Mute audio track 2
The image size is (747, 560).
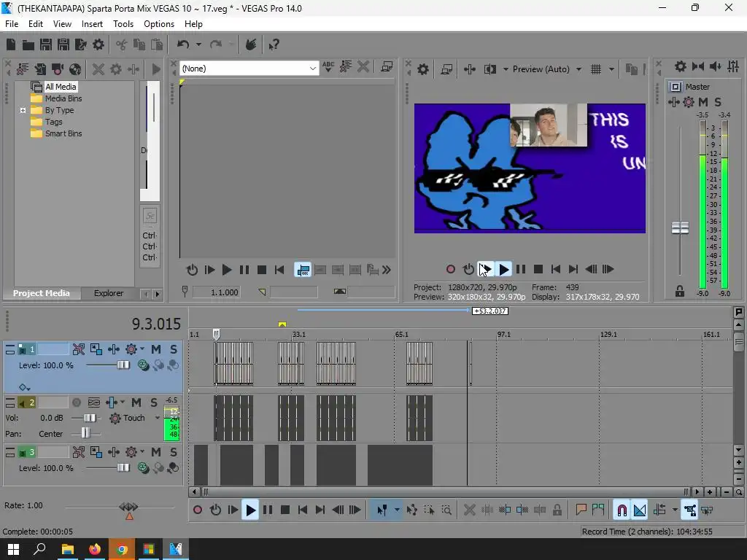[x=136, y=402]
